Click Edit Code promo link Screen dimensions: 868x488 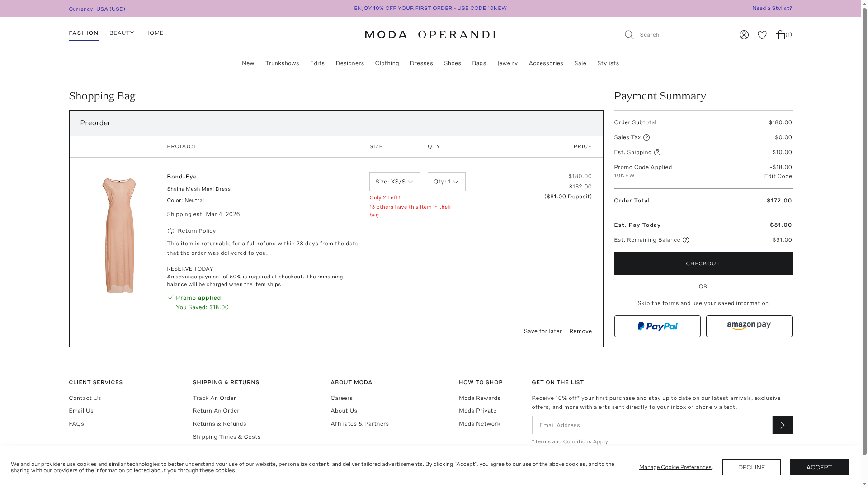(778, 176)
